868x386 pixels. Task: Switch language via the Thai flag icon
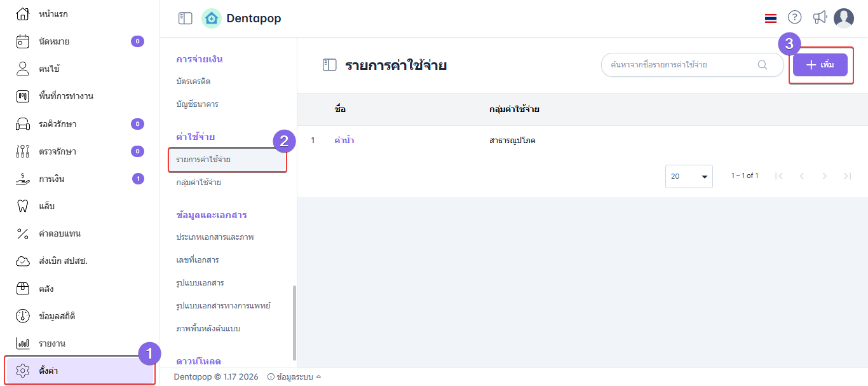[x=770, y=18]
